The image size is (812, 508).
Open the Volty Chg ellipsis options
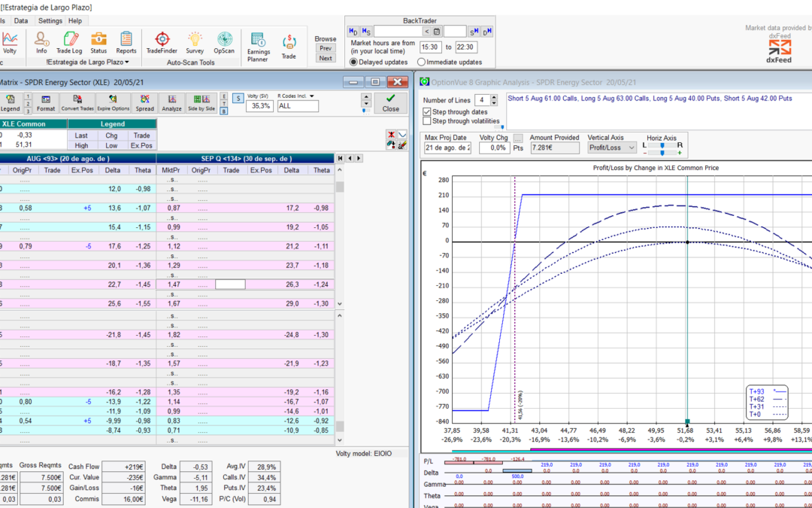coord(518,138)
